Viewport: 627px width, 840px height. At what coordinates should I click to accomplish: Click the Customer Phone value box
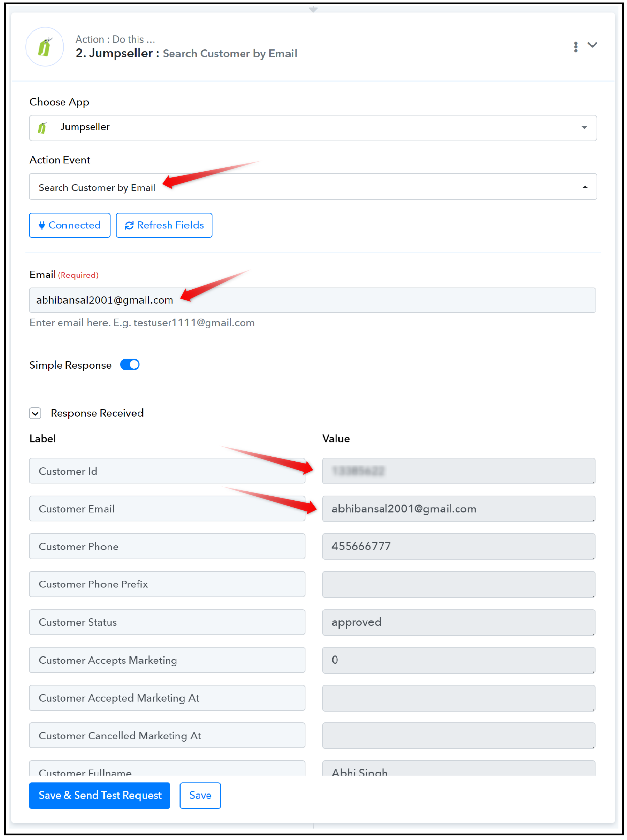459,546
